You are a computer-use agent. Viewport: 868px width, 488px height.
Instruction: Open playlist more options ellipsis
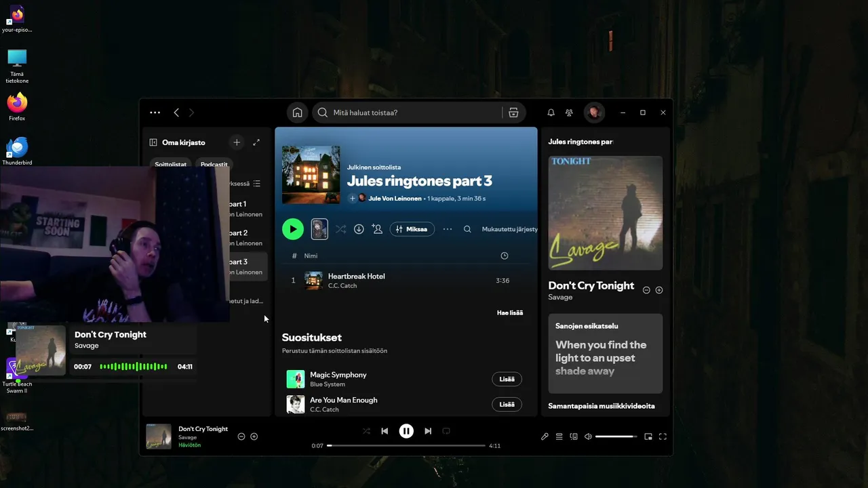pyautogui.click(x=448, y=229)
